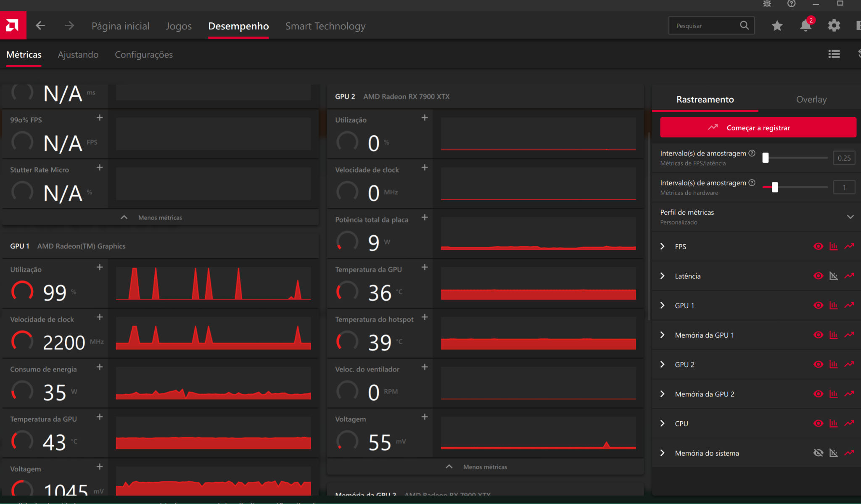Add Stutter Rate Micro metric plus

100,168
